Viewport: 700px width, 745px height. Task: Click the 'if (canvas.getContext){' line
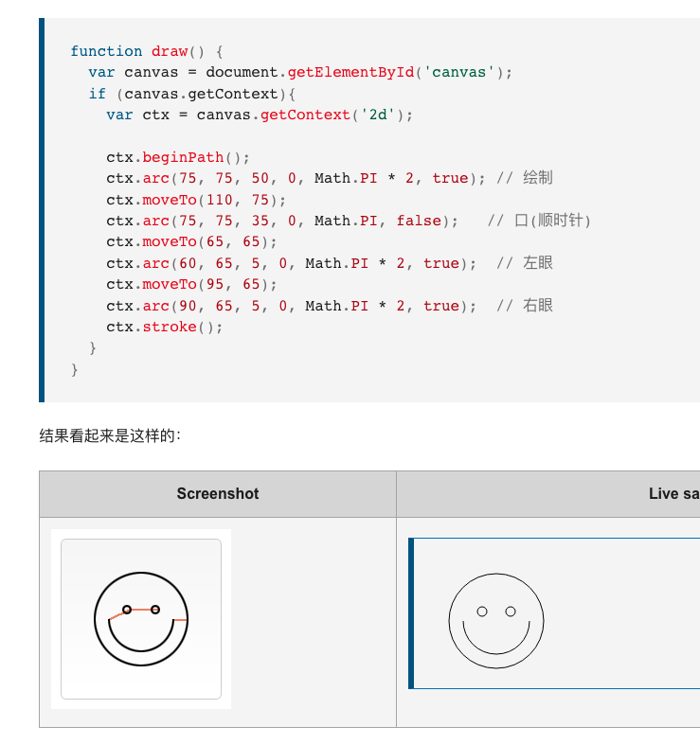(191, 94)
